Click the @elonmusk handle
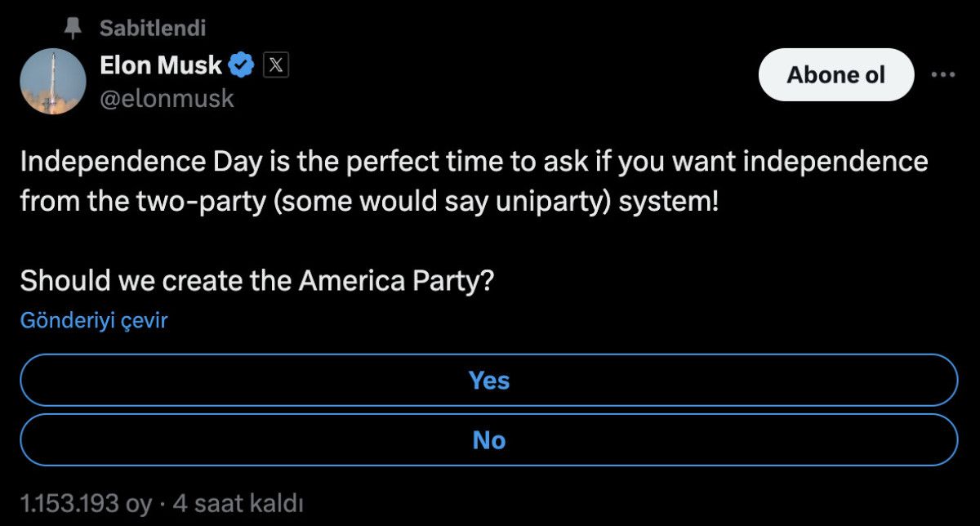Image resolution: width=980 pixels, height=526 pixels. tap(167, 99)
